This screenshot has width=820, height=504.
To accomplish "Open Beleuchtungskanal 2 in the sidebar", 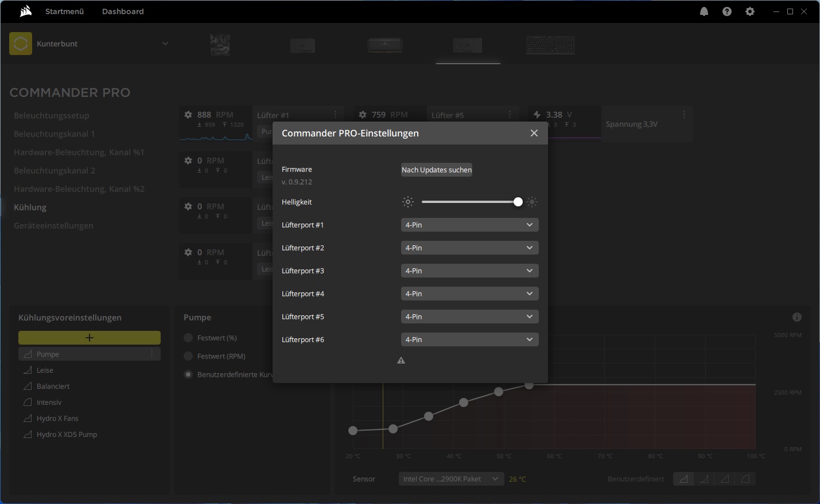I will 55,170.
